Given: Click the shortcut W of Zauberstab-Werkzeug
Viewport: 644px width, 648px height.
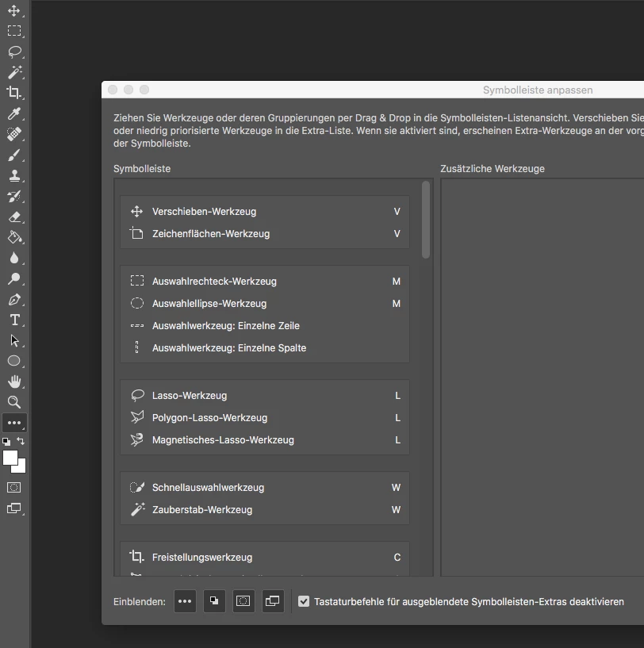Looking at the screenshot, I should pyautogui.click(x=396, y=510).
